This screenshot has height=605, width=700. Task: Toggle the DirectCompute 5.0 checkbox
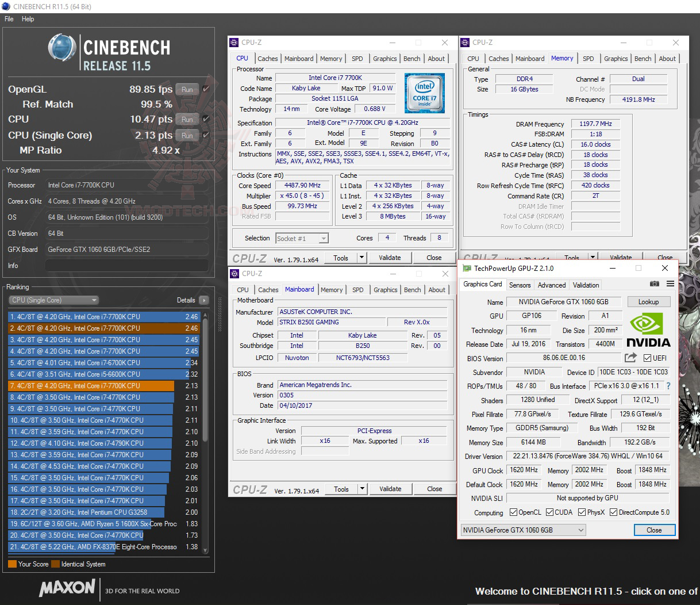point(613,512)
